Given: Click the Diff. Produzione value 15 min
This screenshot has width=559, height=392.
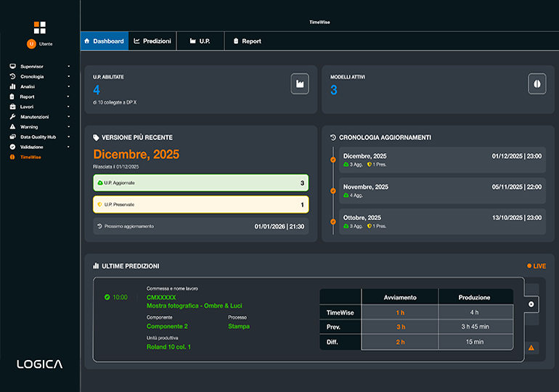Looking at the screenshot, I should (475, 342).
